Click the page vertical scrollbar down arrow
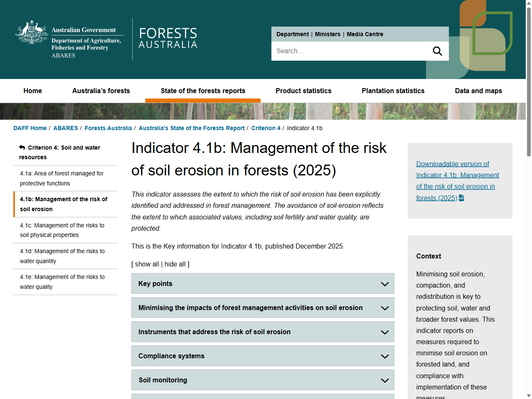This screenshot has height=399, width=532. (529, 395)
